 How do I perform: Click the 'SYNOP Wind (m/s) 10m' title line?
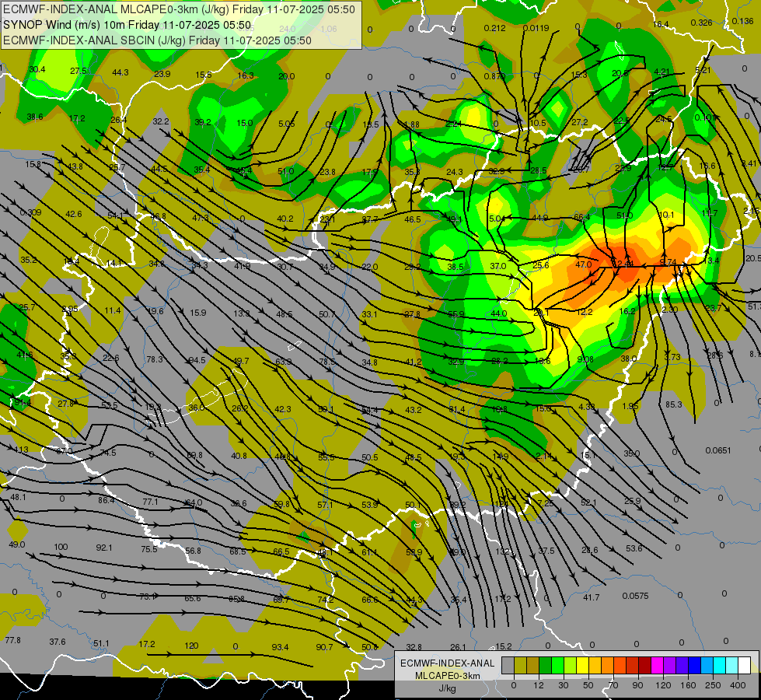(x=127, y=25)
